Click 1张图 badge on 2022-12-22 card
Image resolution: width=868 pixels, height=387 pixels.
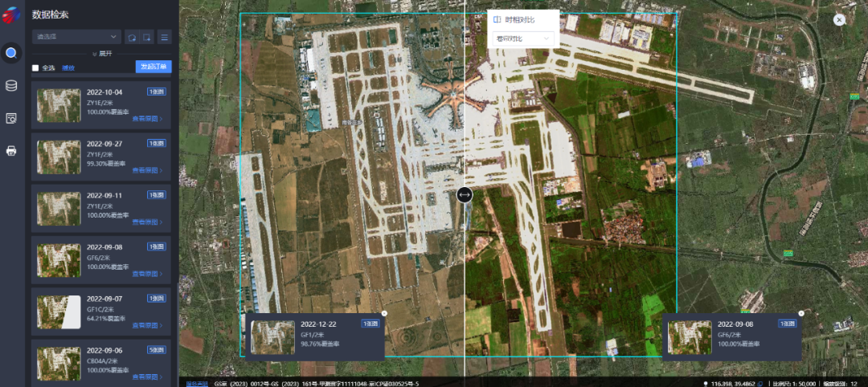point(371,324)
